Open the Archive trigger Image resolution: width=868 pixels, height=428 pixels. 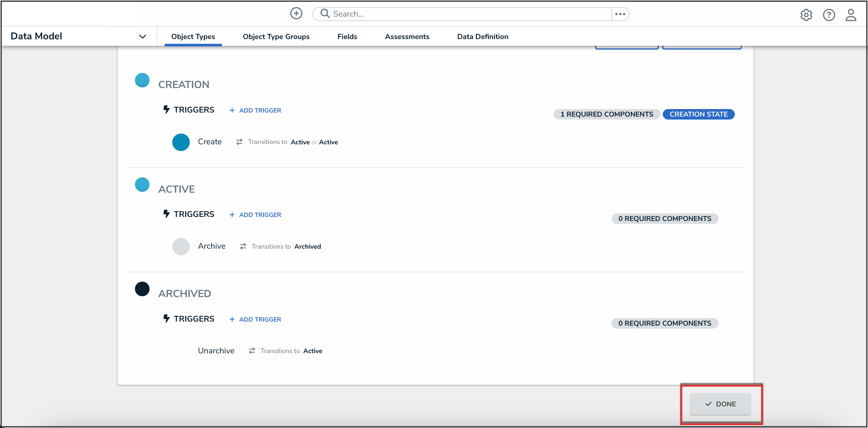[211, 246]
